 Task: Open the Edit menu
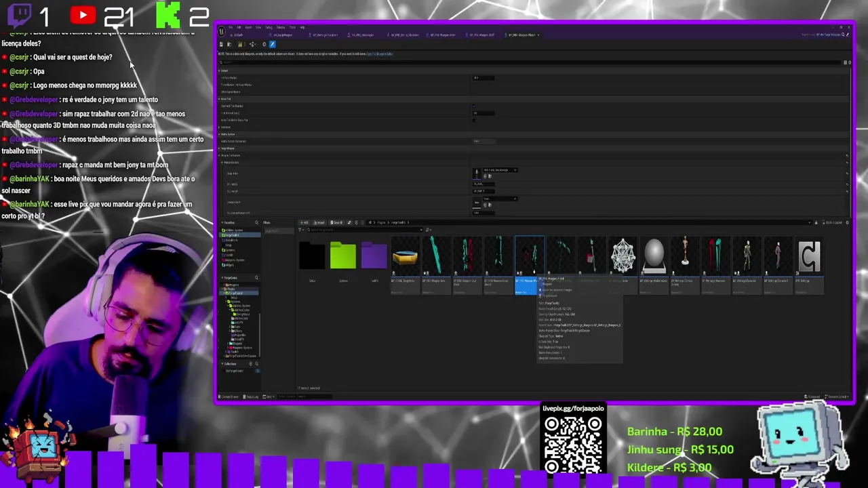click(239, 28)
